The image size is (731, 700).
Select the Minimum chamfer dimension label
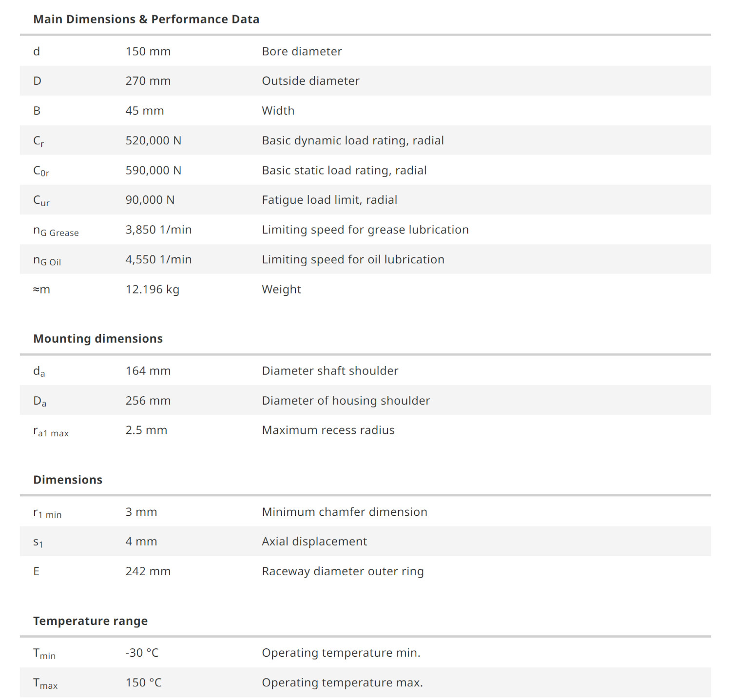tap(345, 512)
